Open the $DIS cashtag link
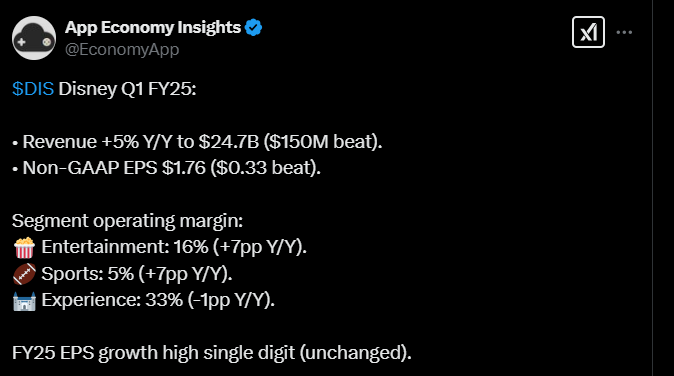 click(33, 89)
